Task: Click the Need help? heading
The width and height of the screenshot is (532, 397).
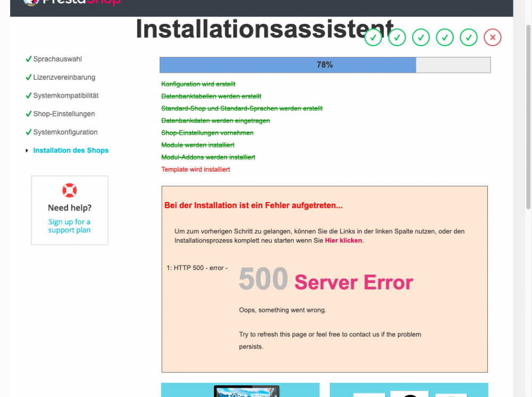Action: pyautogui.click(x=70, y=208)
